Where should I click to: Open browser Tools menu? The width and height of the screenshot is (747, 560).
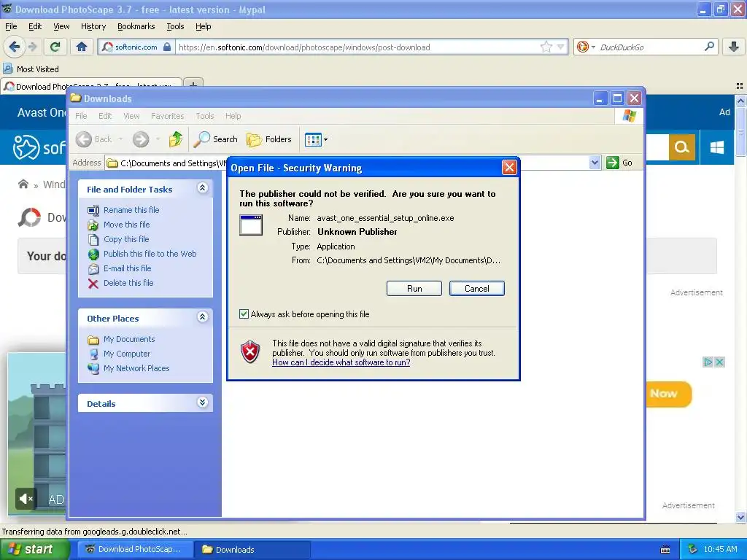click(x=175, y=26)
